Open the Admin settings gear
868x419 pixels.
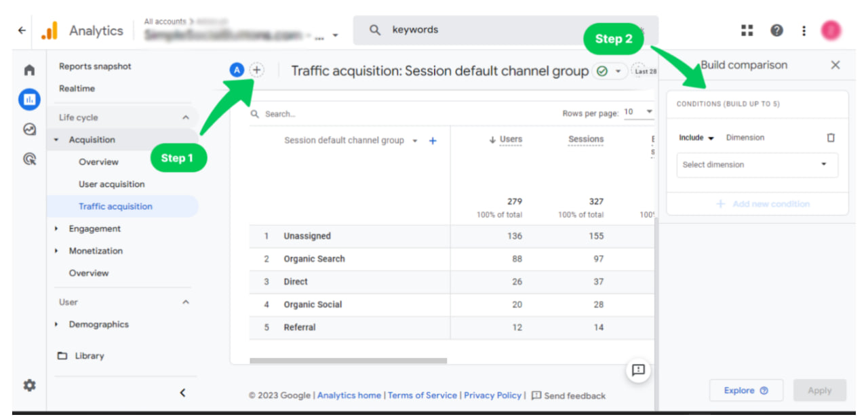tap(28, 385)
